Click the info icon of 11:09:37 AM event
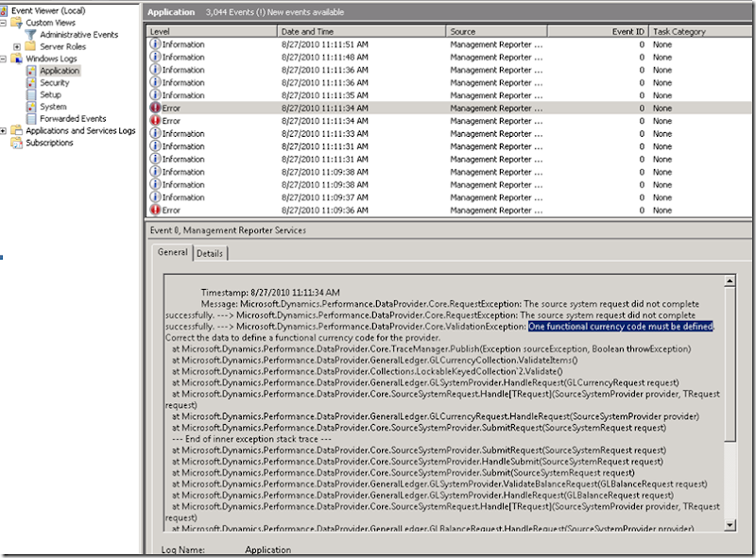756x558 pixels. click(155, 197)
